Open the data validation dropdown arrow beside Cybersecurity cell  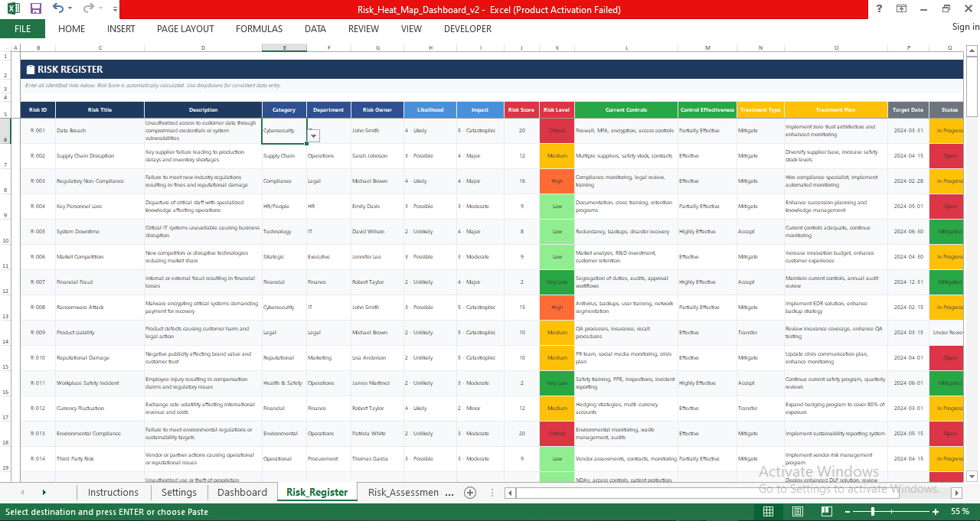point(314,135)
